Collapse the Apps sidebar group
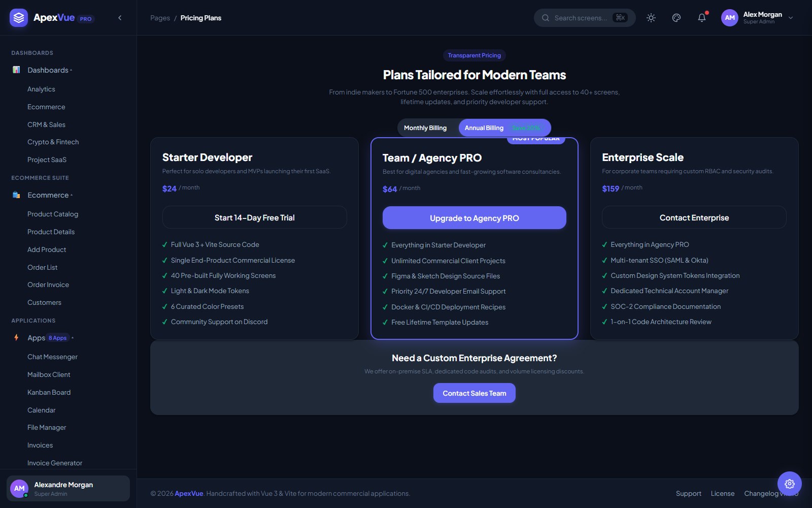812x508 pixels. pos(69,338)
